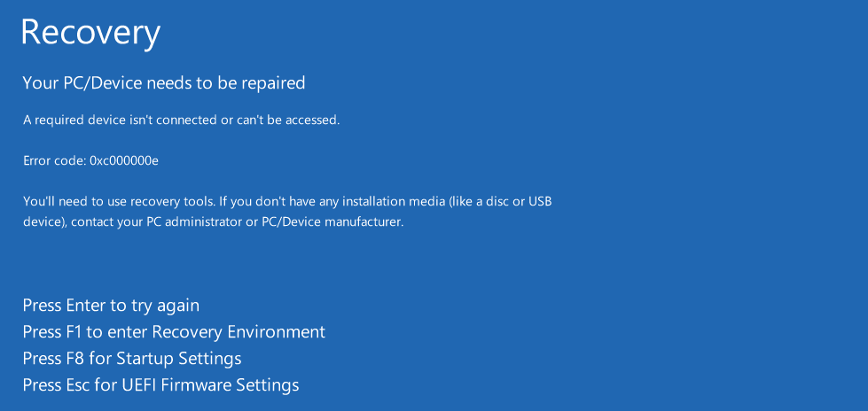Select the "required device isn't connected" message

click(181, 120)
